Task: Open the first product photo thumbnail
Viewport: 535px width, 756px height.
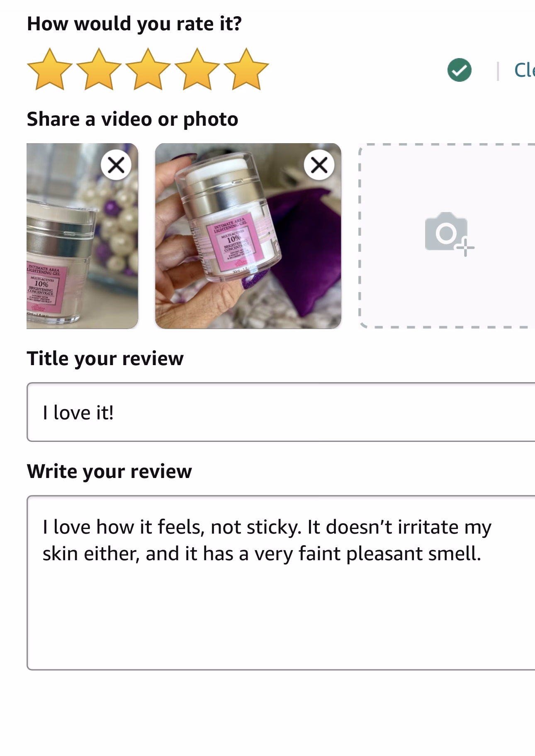Action: [82, 236]
